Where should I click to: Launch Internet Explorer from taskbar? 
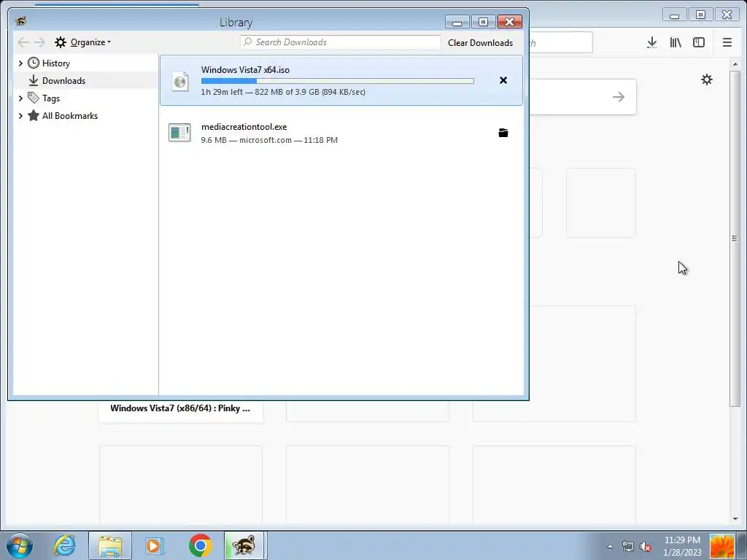point(64,545)
